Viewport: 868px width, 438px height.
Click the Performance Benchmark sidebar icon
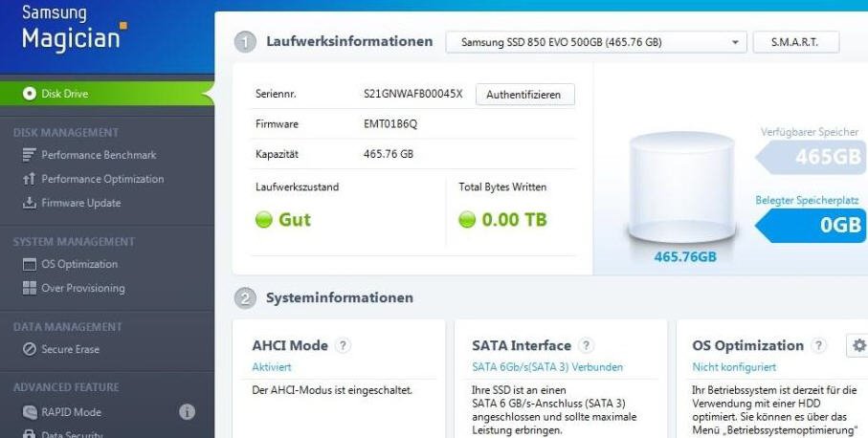[29, 155]
